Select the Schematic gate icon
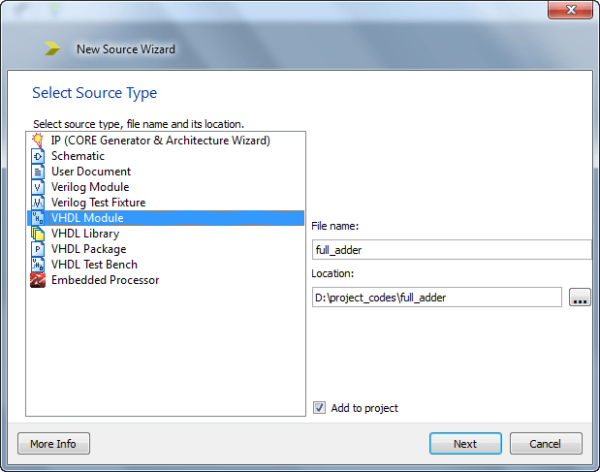 click(x=38, y=156)
